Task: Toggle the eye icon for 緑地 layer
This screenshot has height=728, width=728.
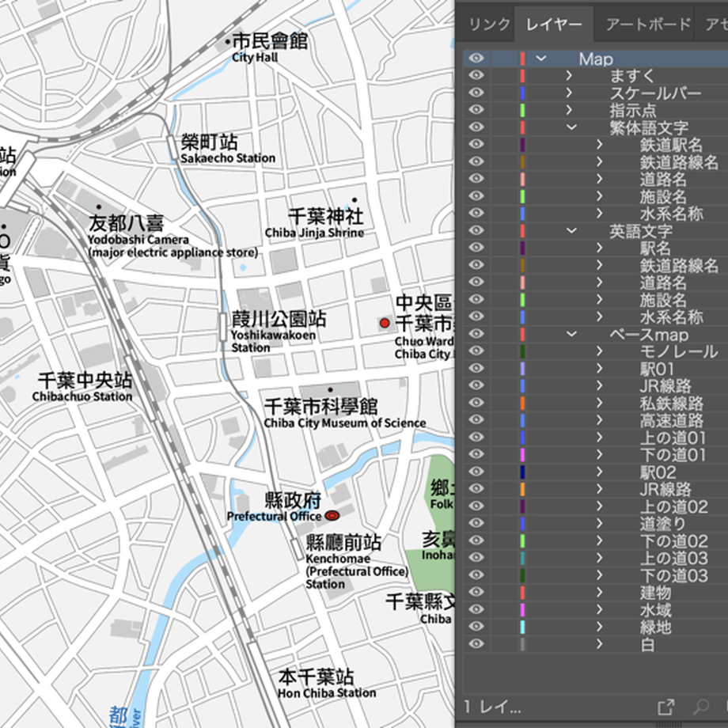Action: coord(476,627)
